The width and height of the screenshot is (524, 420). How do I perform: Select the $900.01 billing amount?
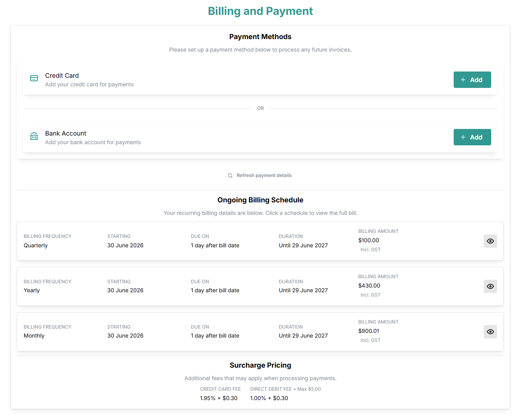coord(368,331)
